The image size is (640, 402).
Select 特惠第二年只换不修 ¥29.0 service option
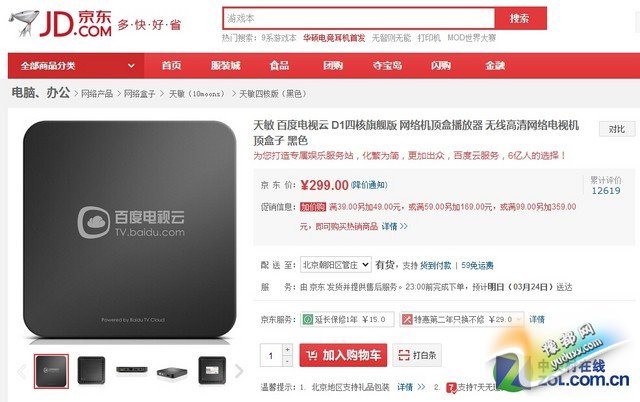point(462,319)
